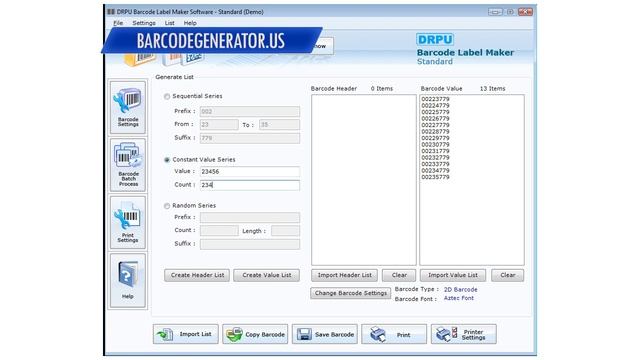Click the Sequential Series To field
This screenshot has width=640, height=360.
coord(279,124)
